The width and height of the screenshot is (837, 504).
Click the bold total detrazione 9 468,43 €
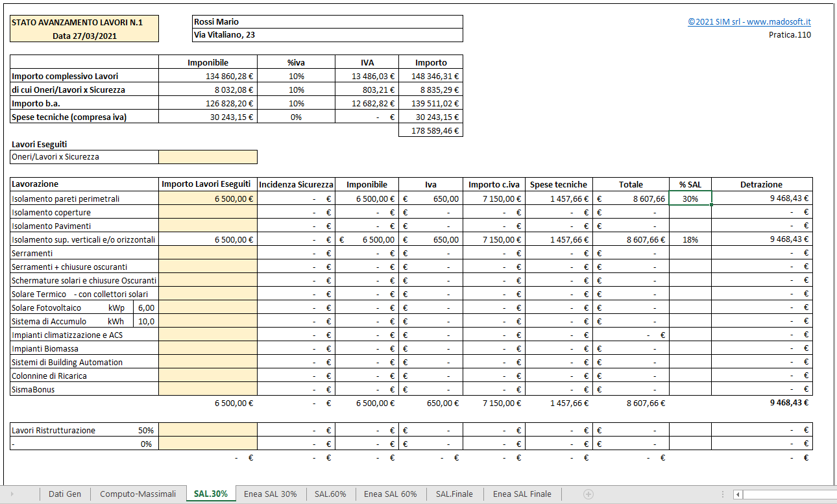click(789, 403)
